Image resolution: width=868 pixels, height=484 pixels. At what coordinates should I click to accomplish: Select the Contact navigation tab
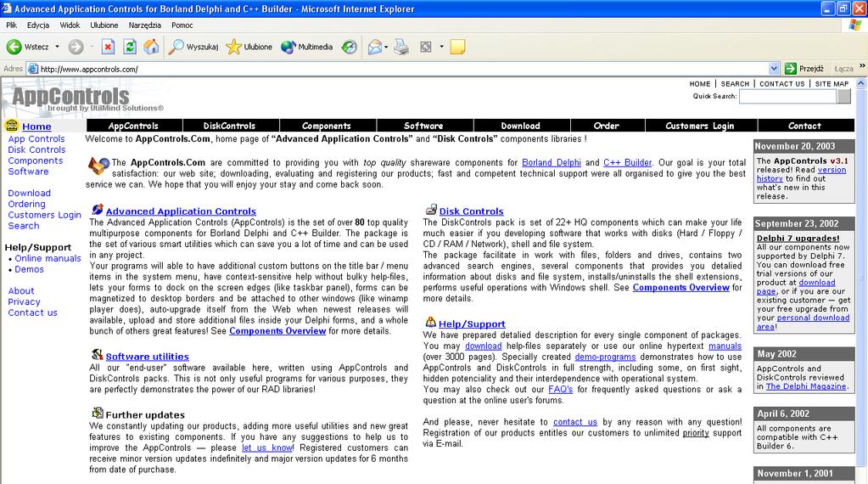[x=805, y=126]
